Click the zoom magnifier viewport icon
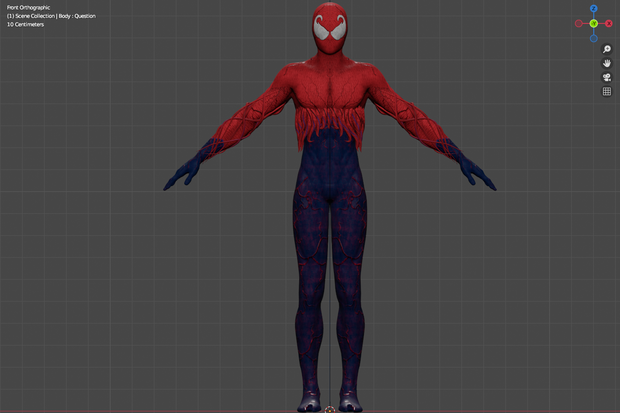 (x=607, y=49)
